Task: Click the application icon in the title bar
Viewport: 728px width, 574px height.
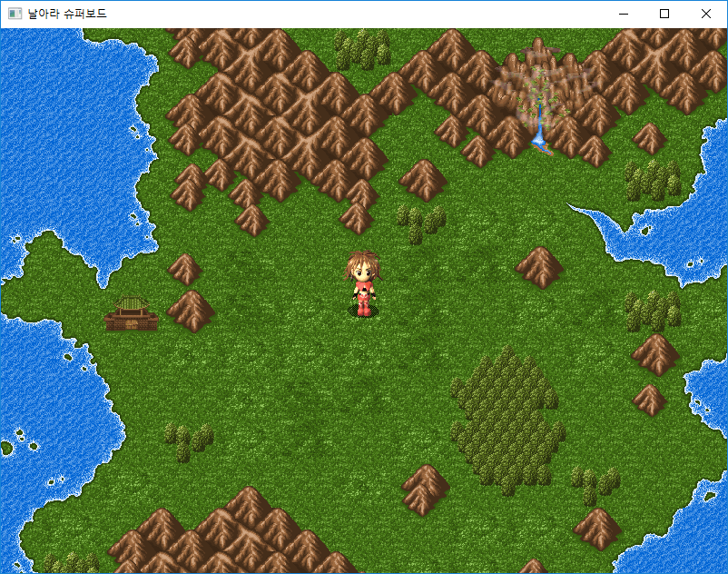Action: click(15, 14)
